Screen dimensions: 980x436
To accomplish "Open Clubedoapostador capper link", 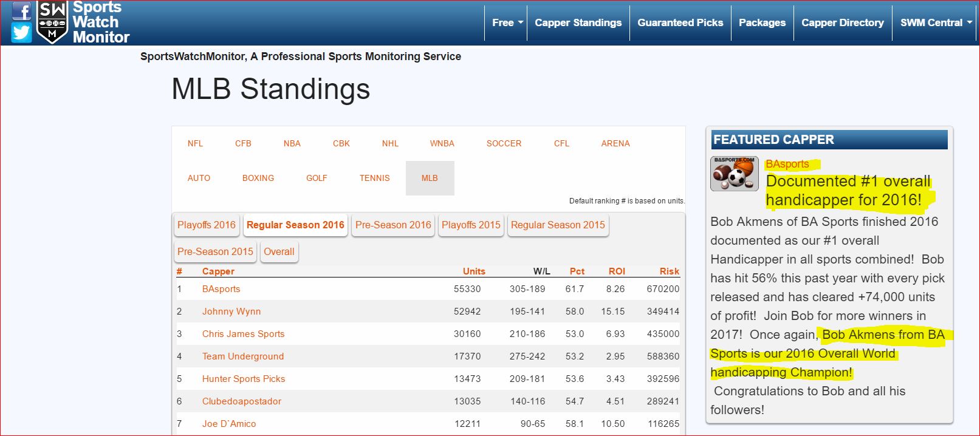I will 242,401.
